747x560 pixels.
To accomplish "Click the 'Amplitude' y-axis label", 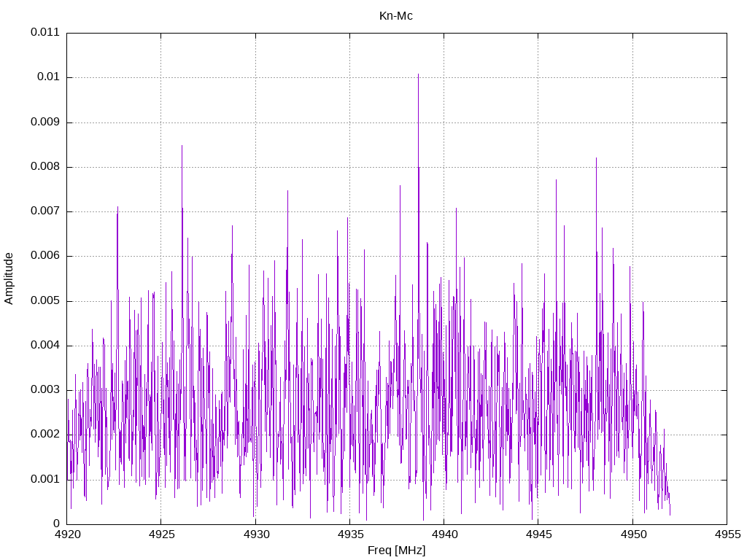I will point(9,279).
